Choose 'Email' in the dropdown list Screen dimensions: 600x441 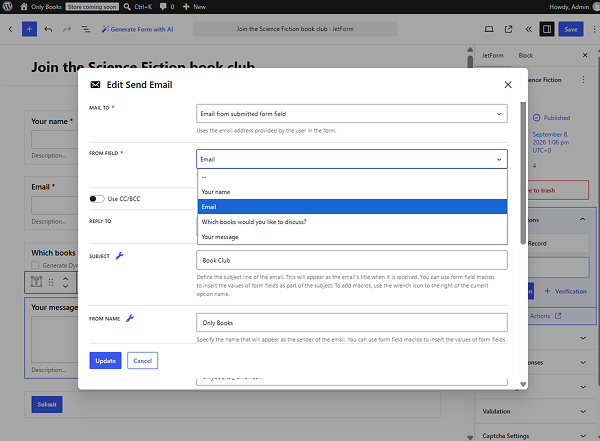(352, 207)
